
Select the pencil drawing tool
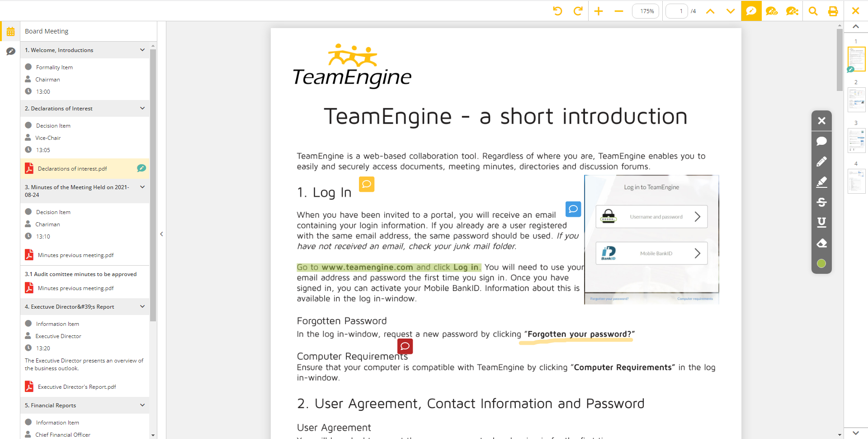821,162
